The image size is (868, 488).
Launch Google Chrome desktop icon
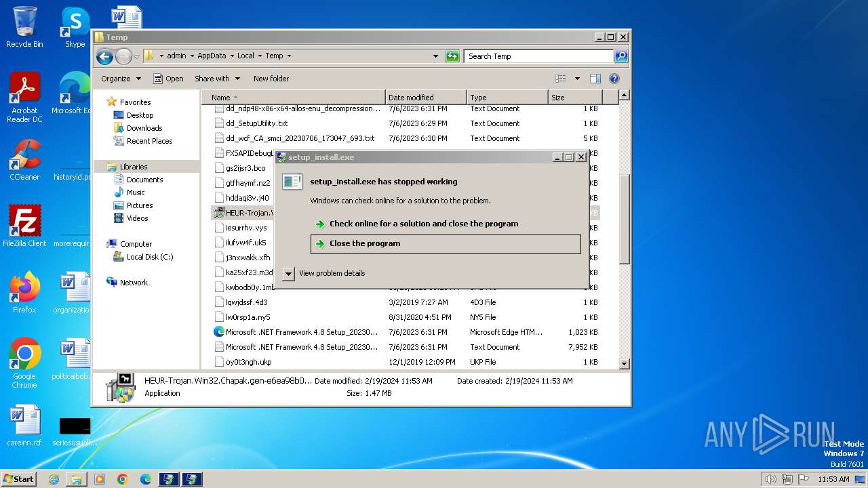pos(24,363)
